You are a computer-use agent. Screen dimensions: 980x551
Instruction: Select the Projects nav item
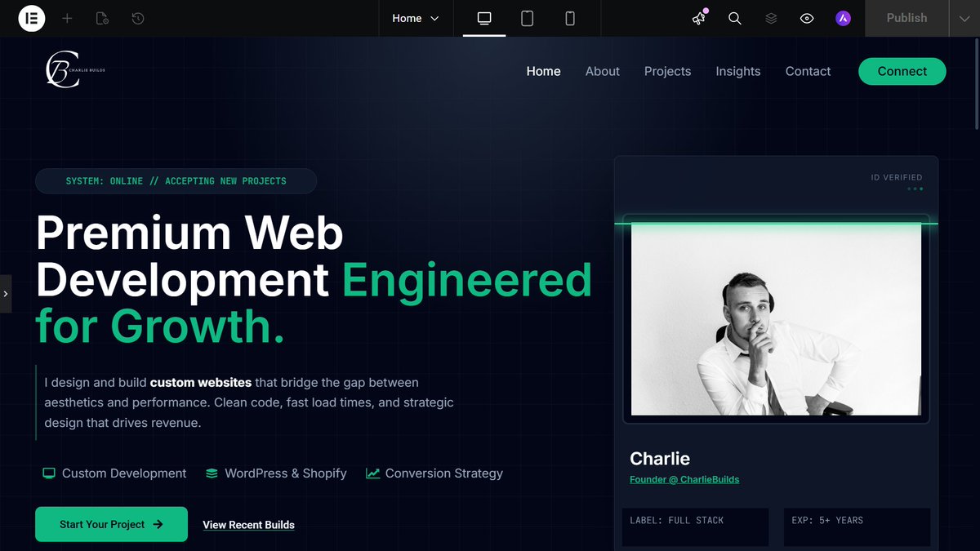point(667,71)
